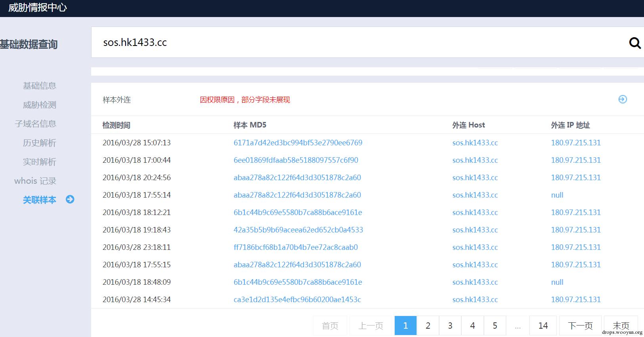Go to 子域名信息 section
This screenshot has height=337, width=644.
coord(36,124)
